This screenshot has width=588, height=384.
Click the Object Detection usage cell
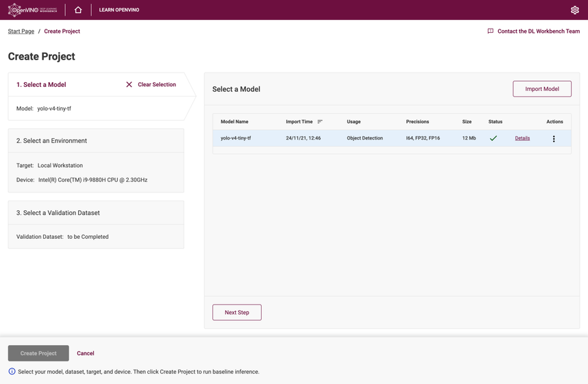tap(365, 138)
